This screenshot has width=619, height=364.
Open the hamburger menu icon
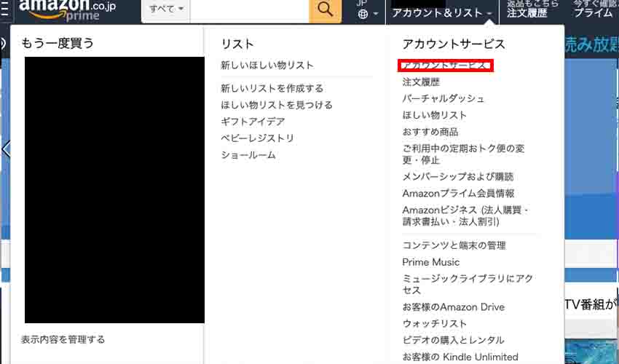tap(5, 9)
